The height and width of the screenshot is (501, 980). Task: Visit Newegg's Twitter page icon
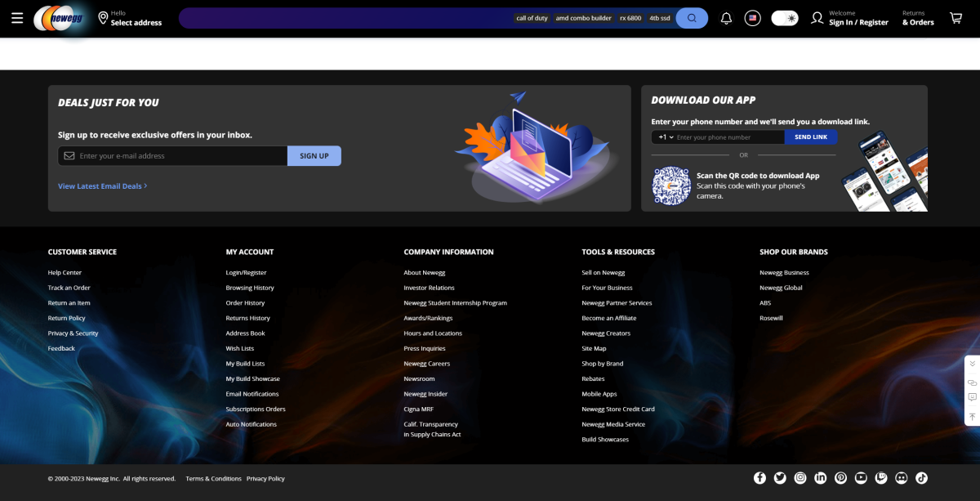coord(780,478)
